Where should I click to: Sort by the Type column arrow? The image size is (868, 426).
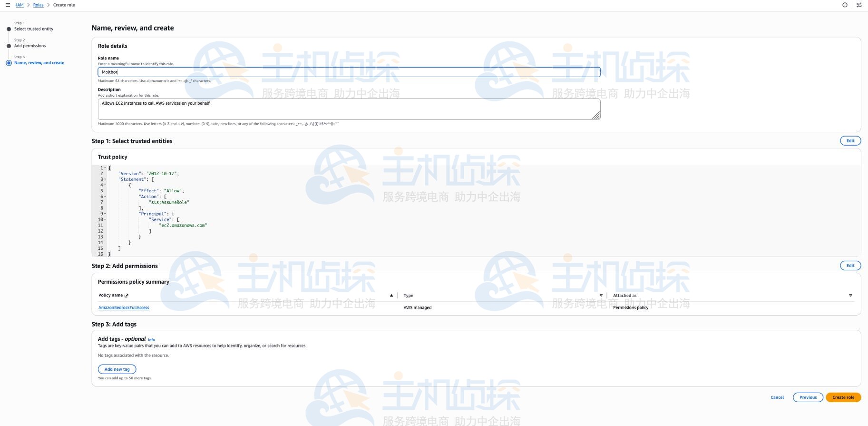click(x=601, y=296)
